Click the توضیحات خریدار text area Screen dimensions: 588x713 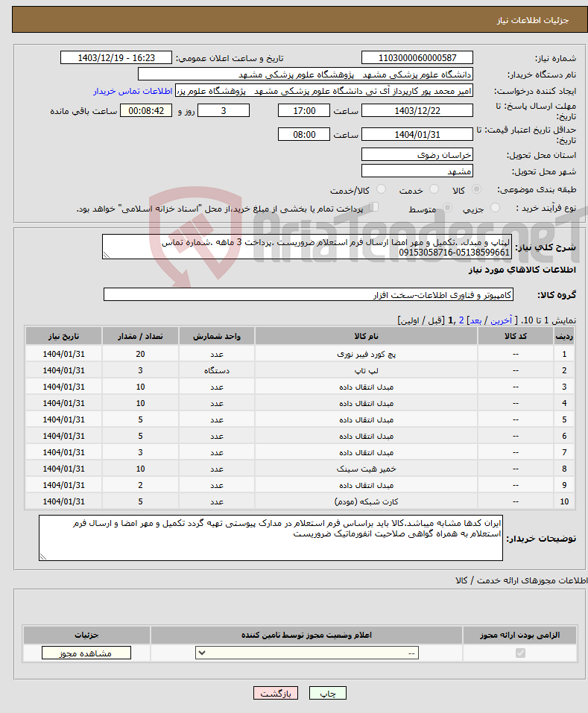[x=271, y=538]
